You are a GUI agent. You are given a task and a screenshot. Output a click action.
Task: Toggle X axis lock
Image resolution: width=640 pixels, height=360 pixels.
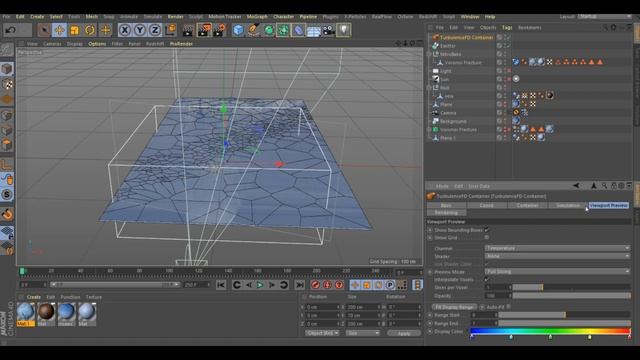125,30
